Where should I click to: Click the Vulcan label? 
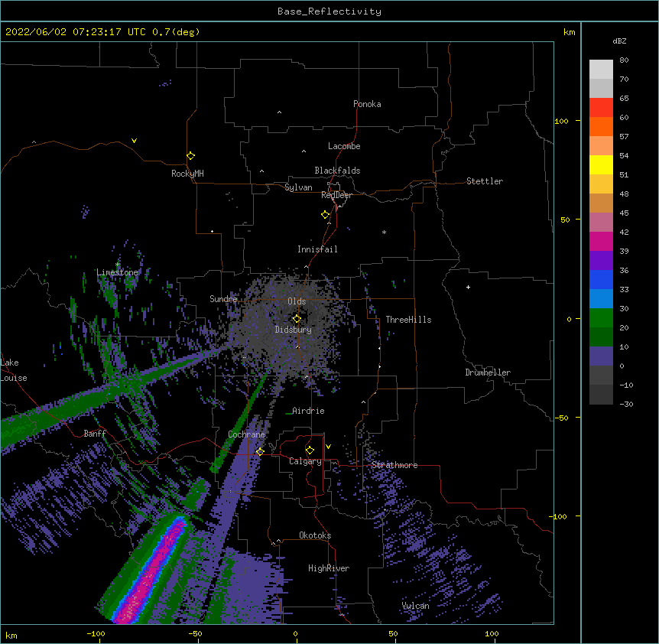pos(415,606)
